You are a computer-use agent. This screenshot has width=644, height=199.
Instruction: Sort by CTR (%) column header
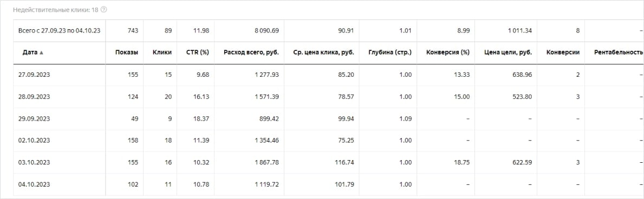199,52
